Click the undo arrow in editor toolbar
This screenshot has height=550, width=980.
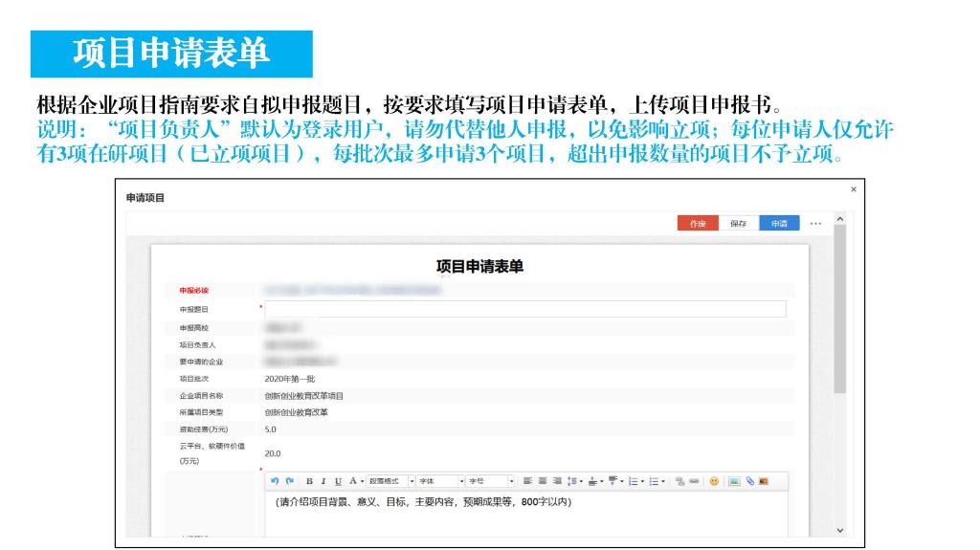tap(275, 480)
